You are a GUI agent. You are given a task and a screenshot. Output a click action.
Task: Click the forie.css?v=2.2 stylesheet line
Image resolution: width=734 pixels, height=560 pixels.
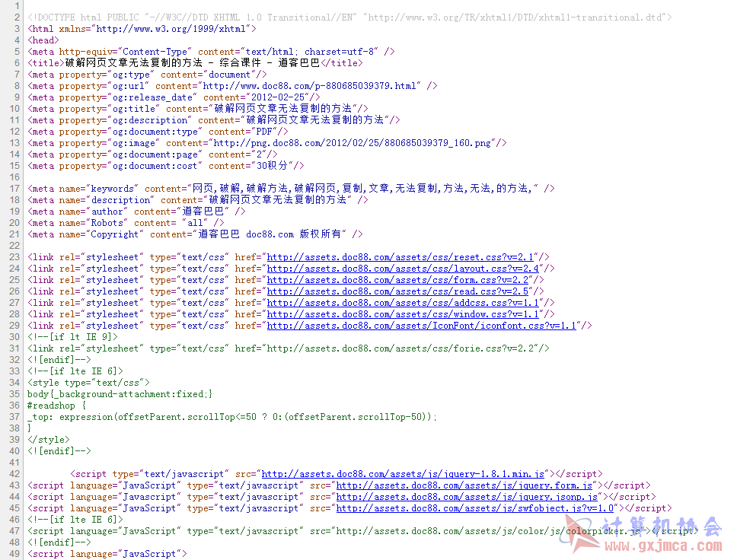pos(289,348)
